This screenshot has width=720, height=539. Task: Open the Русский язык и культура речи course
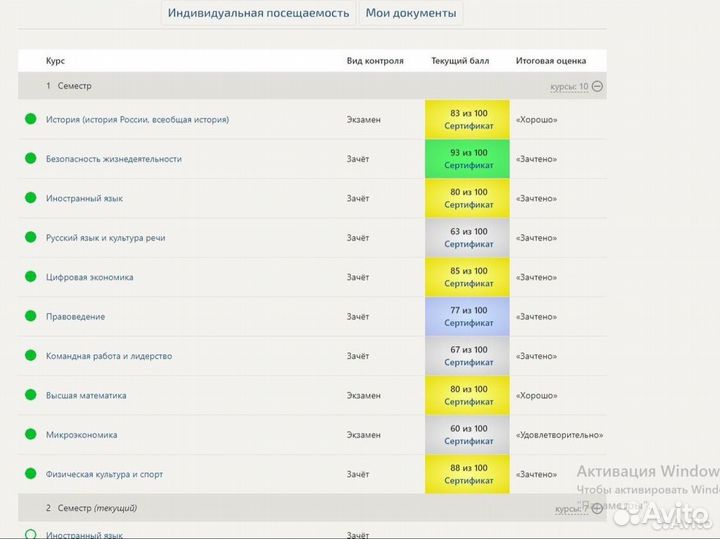(105, 238)
